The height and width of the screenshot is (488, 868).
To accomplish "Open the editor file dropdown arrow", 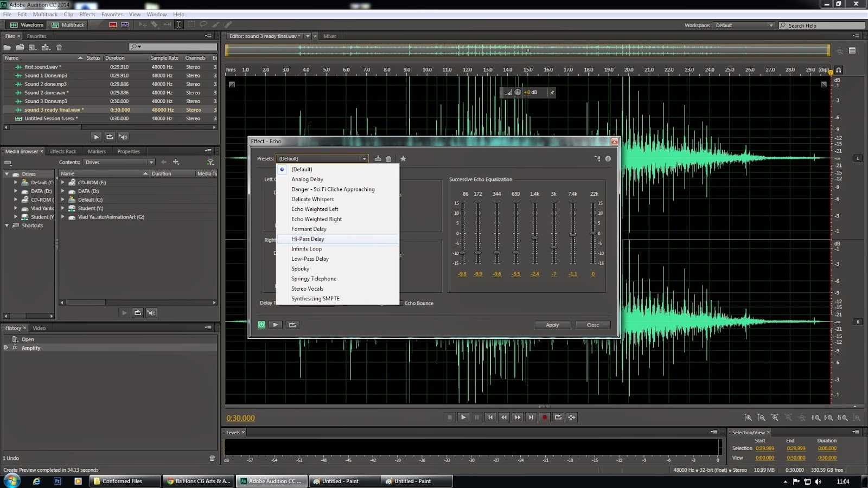I will pyautogui.click(x=308, y=36).
